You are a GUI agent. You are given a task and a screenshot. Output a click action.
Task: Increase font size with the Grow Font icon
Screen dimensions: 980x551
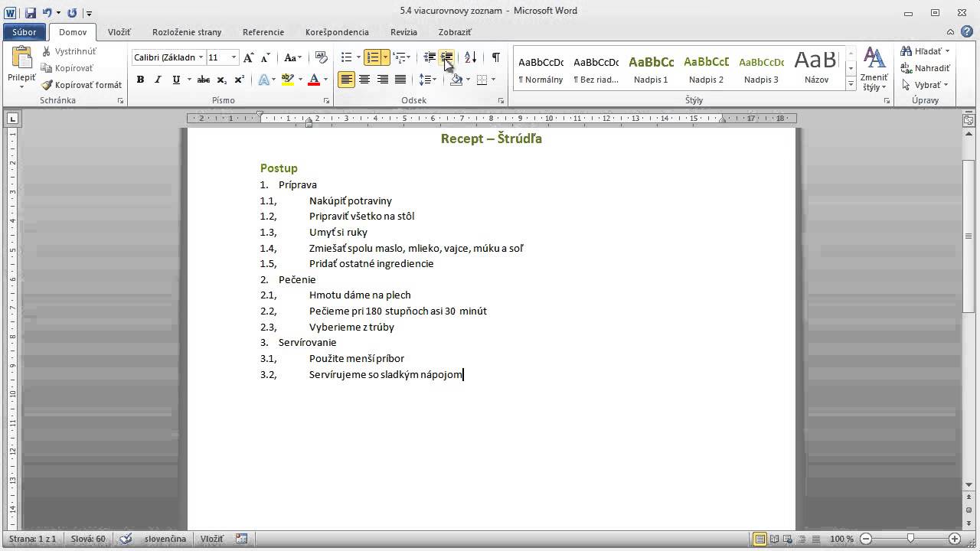pyautogui.click(x=248, y=57)
